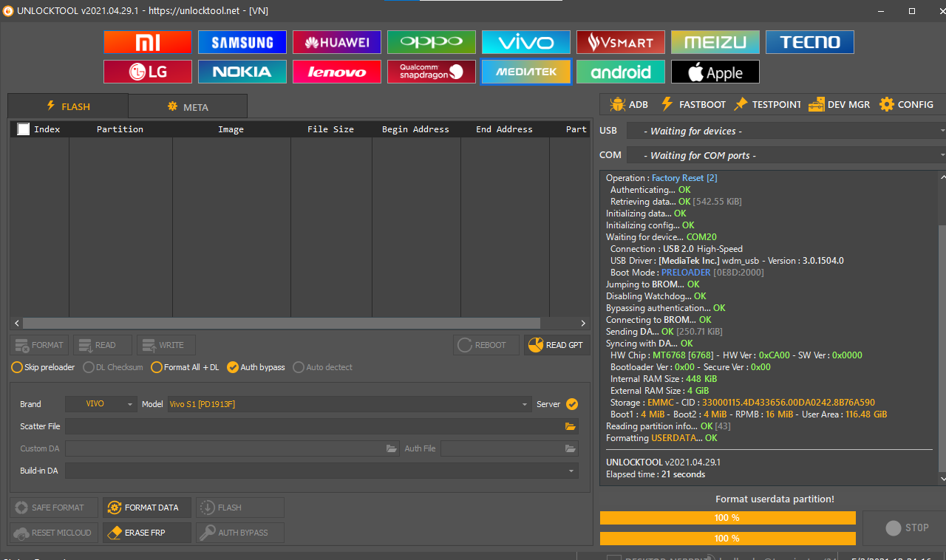Click the partition table scroll right arrow
The height and width of the screenshot is (560, 946).
[x=583, y=323]
